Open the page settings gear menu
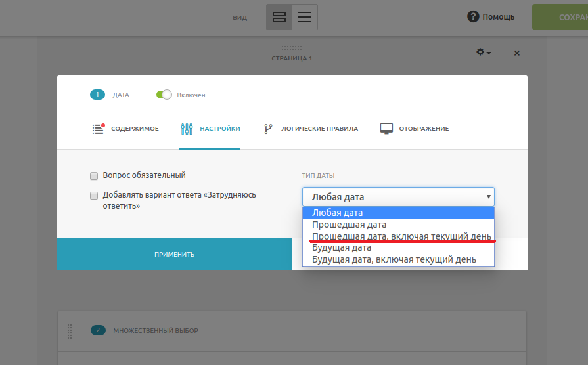 pyautogui.click(x=484, y=53)
